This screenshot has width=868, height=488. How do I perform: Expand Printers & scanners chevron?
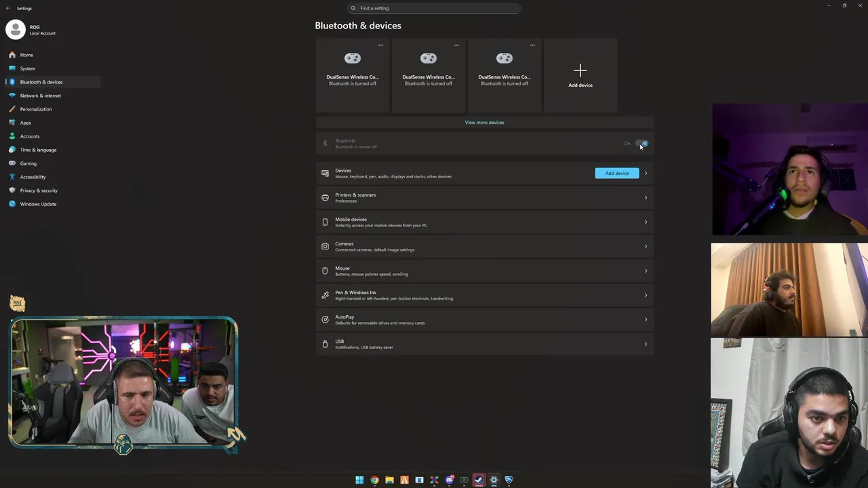point(646,198)
